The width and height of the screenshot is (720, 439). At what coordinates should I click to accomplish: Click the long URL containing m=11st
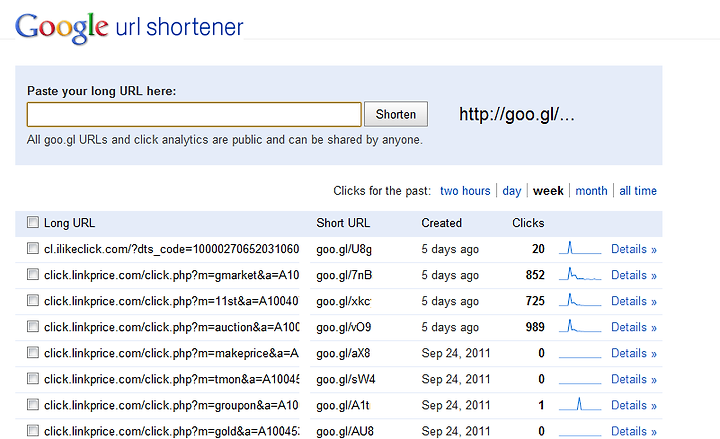click(x=171, y=301)
